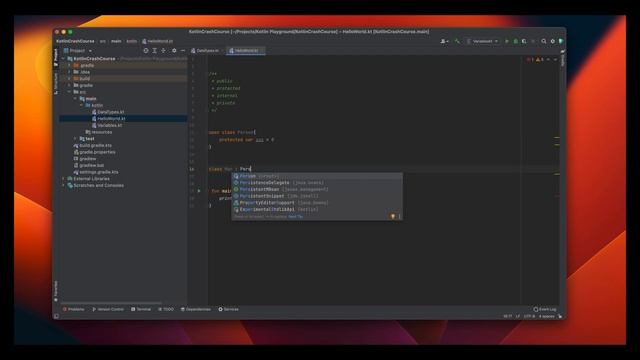
Task: Click the tool windows toggle icon bottom-left corner
Action: [x=56, y=316]
